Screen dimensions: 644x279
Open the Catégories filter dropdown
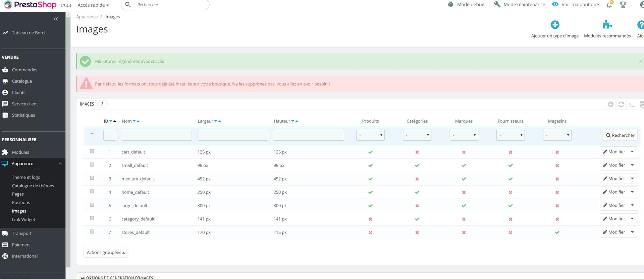(x=417, y=135)
